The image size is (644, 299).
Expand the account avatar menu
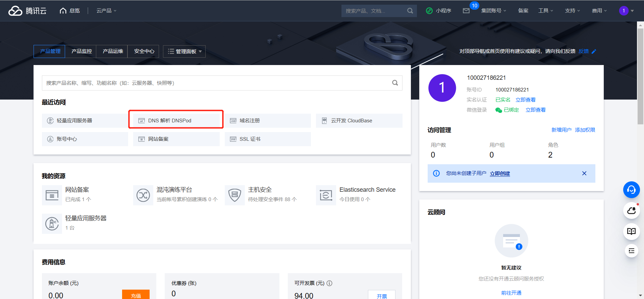click(626, 11)
